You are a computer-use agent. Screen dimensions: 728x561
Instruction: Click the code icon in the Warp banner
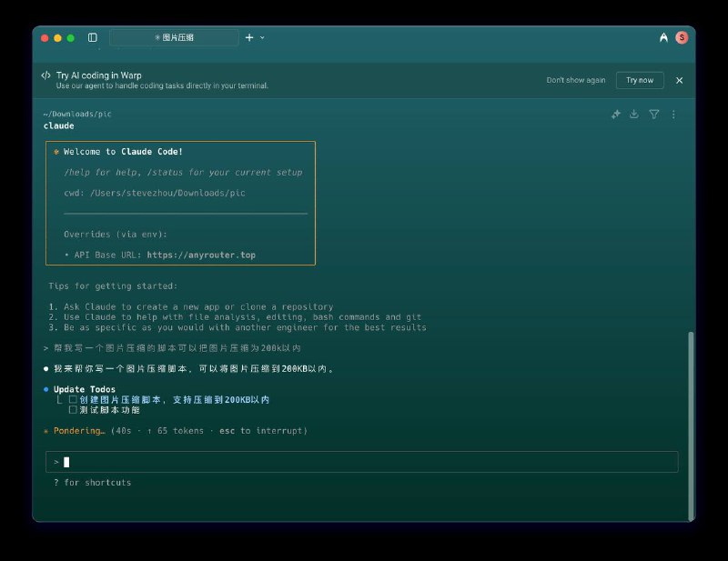click(x=46, y=75)
